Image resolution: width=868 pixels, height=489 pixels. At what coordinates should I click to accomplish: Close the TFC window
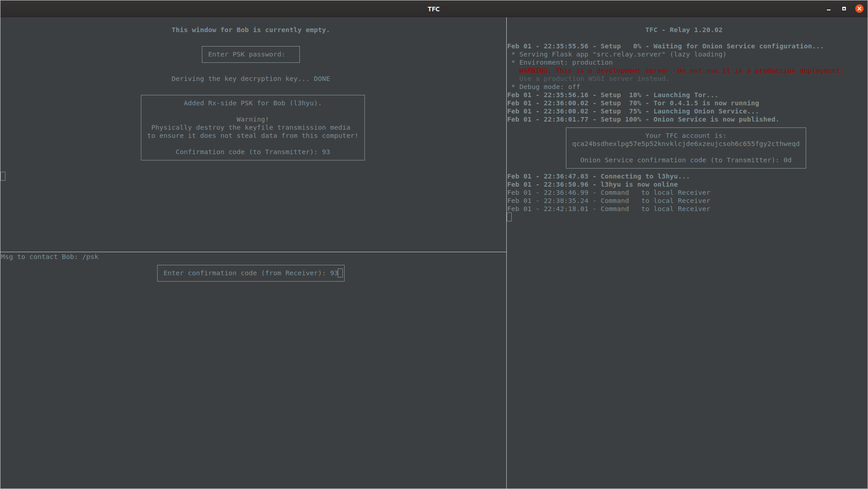tap(859, 9)
